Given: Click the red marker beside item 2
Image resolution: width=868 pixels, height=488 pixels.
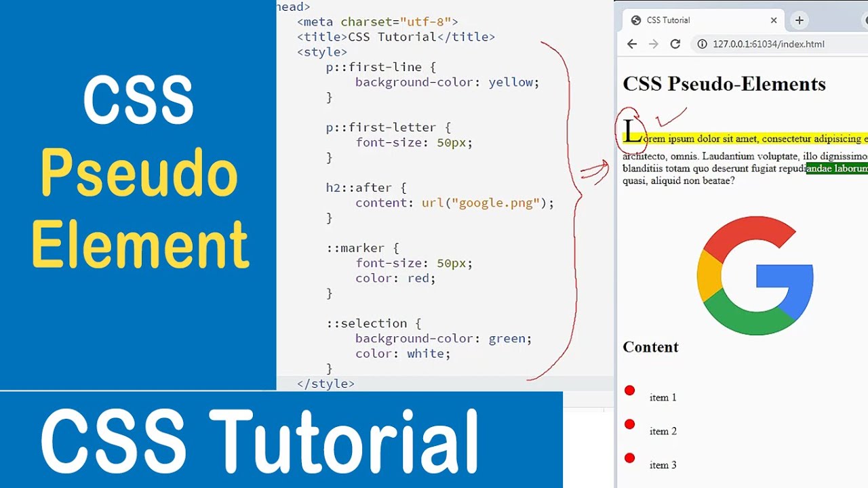Looking at the screenshot, I should [x=629, y=424].
